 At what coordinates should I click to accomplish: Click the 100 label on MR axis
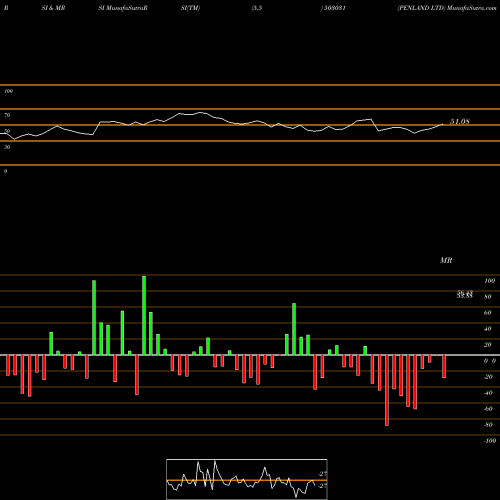[x=490, y=281]
